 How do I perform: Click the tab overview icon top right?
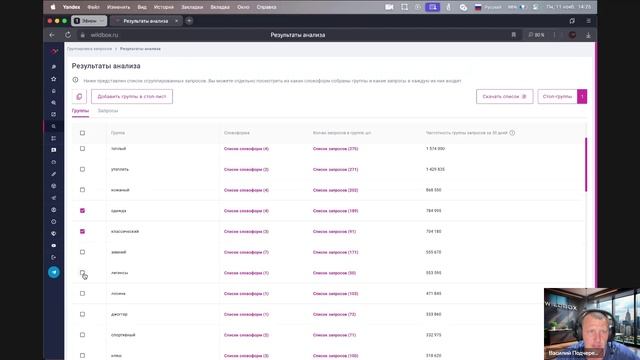(x=572, y=21)
